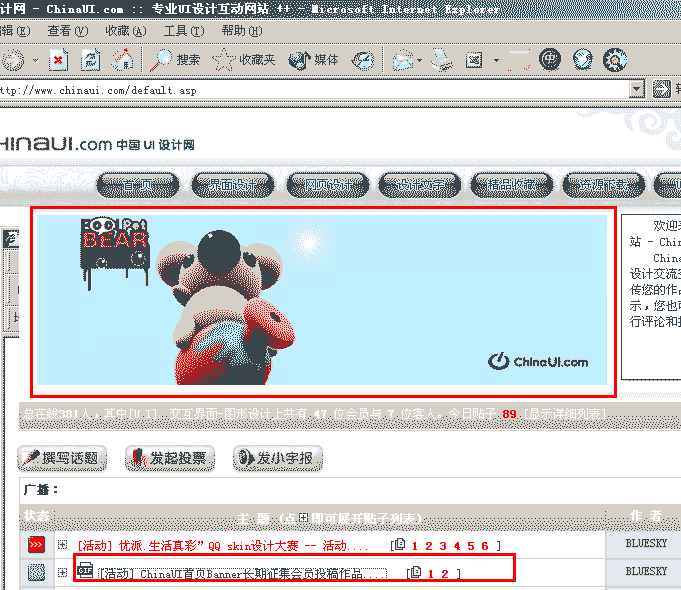
Task: Click the Refresh page icon
Action: point(91,60)
